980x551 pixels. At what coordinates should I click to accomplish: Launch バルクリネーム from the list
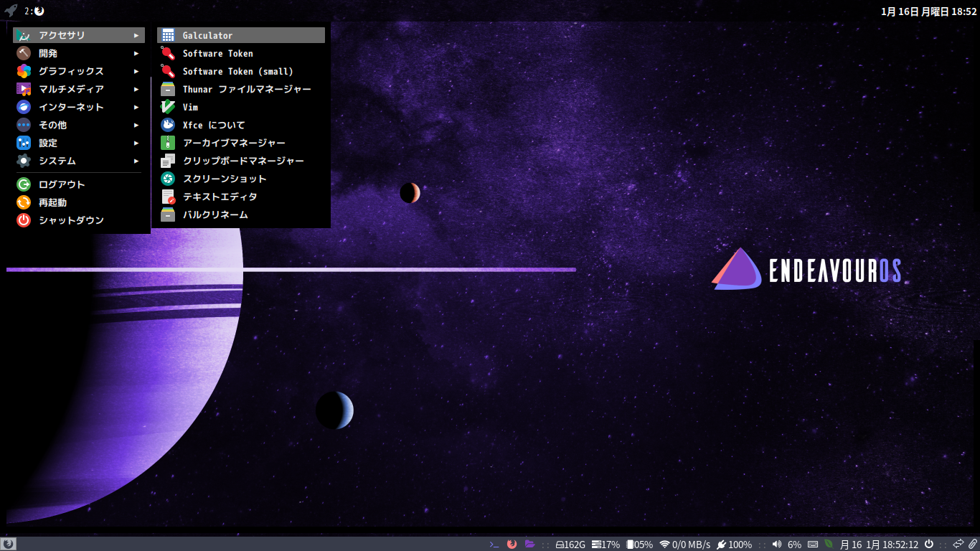click(x=241, y=215)
